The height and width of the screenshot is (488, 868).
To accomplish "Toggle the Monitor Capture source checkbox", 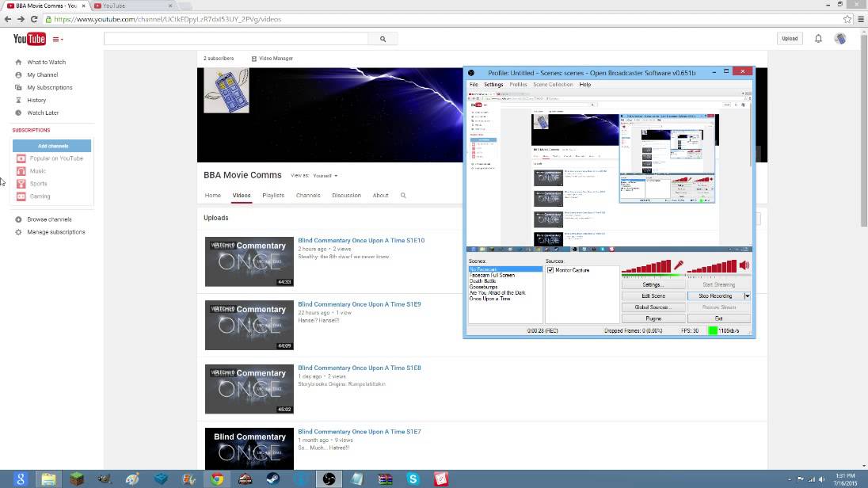I will [550, 270].
